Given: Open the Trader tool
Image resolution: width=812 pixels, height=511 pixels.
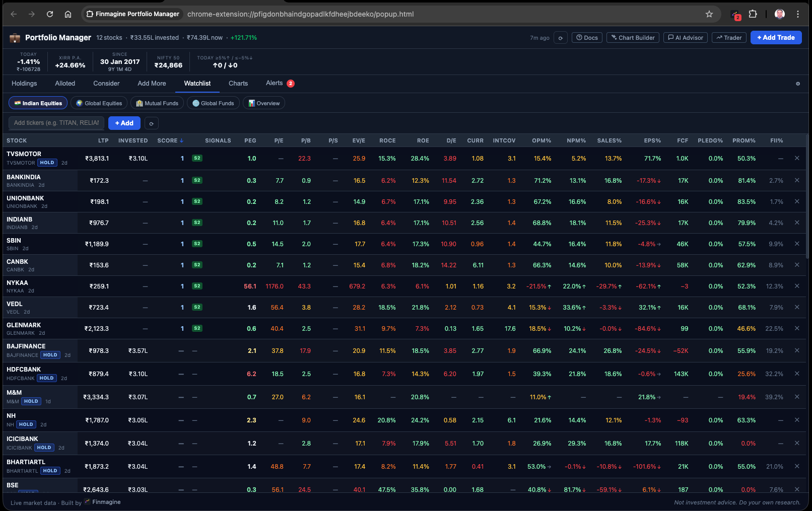Looking at the screenshot, I should tap(728, 37).
